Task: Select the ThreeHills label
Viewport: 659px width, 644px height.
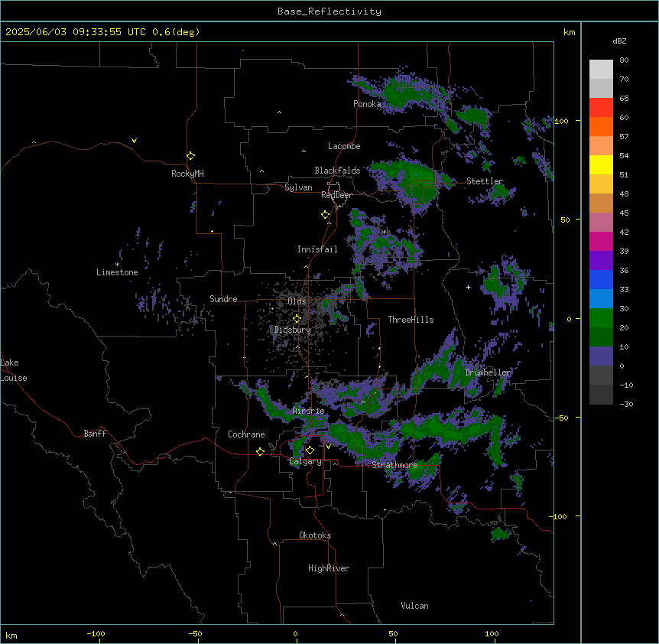Action: pyautogui.click(x=411, y=320)
